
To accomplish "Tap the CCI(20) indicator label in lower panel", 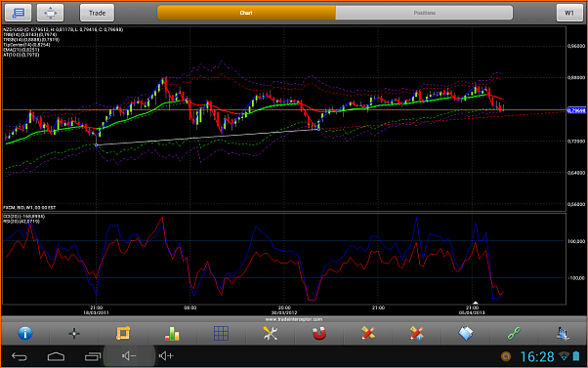I will coord(23,217).
